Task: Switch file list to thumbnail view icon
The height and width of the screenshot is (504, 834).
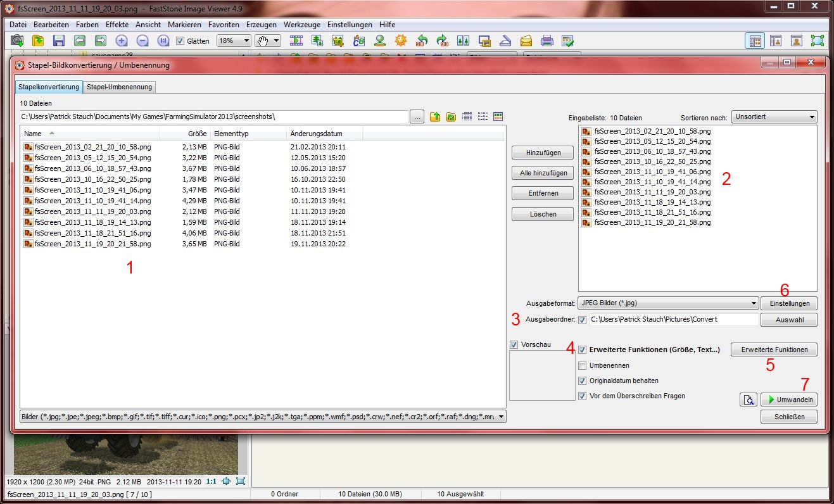Action: click(498, 117)
